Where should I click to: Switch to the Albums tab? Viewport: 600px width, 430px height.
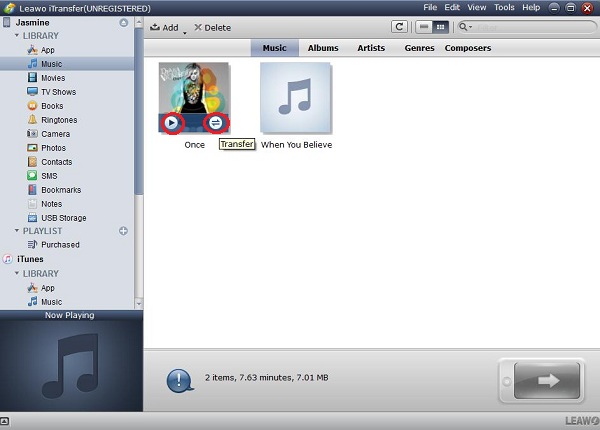point(323,48)
